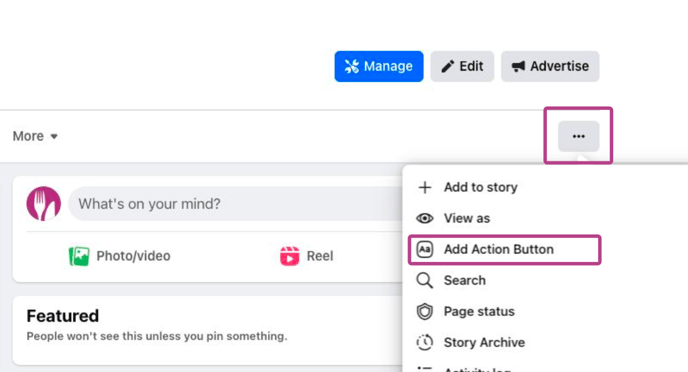Click the Reel icon in composer
688x372 pixels.
coord(290,256)
